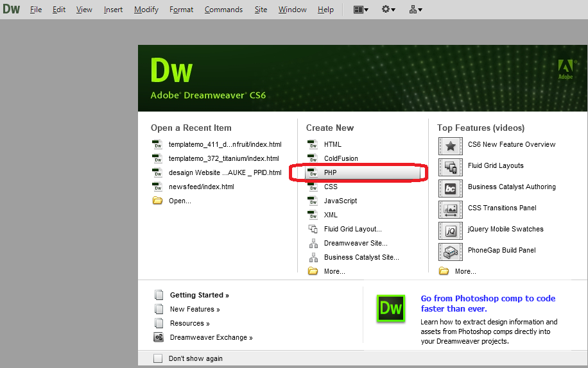Screen dimensions: 588x368
Task: Click the document icon beside Resources
Action: (x=159, y=323)
